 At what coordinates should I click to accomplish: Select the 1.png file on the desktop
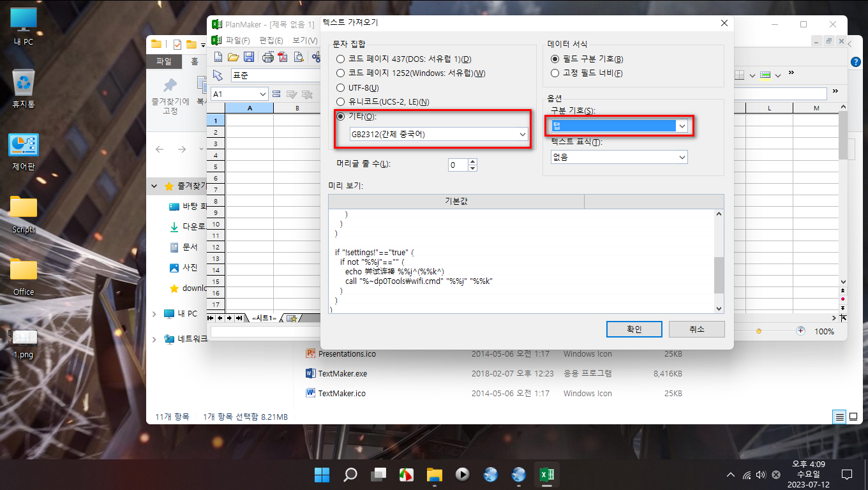click(x=24, y=344)
